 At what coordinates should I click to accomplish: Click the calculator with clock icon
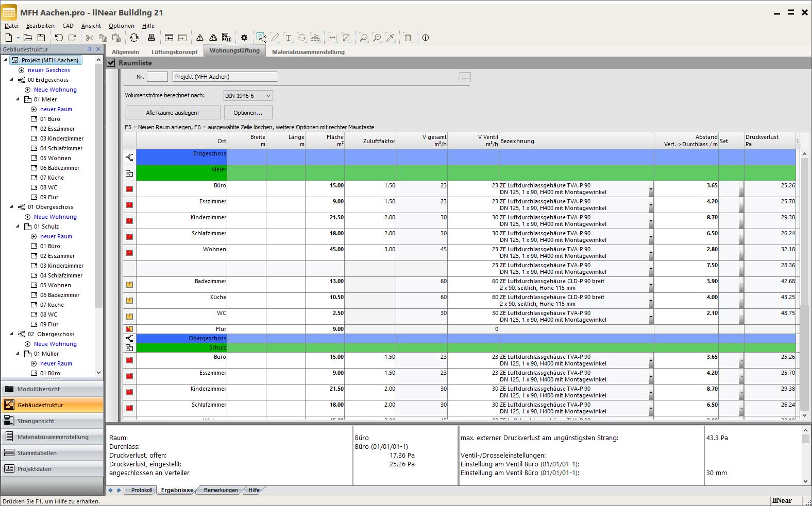[x=226, y=38]
